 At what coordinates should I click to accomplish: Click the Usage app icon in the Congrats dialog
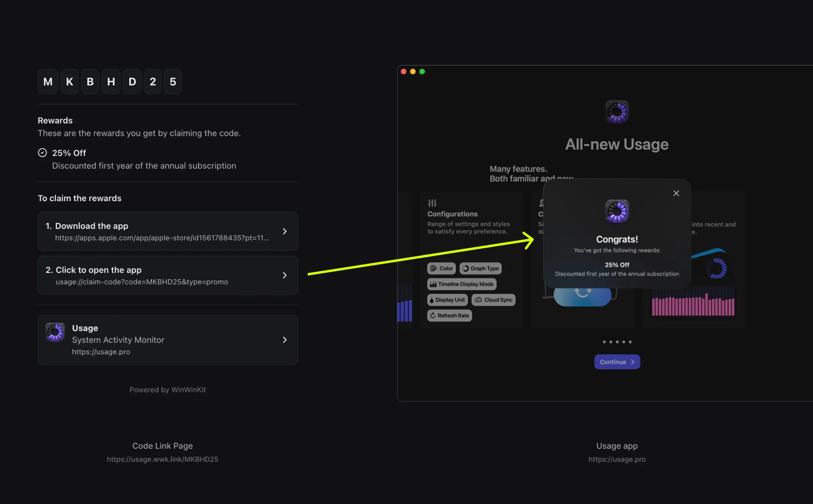pyautogui.click(x=617, y=211)
